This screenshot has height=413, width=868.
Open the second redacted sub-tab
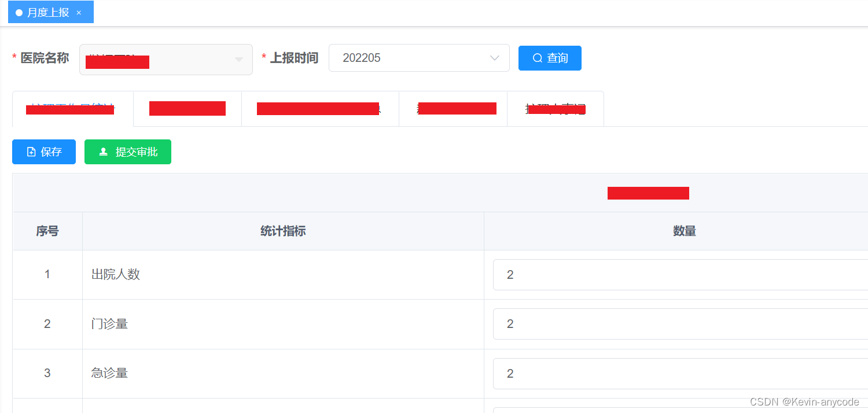point(187,109)
